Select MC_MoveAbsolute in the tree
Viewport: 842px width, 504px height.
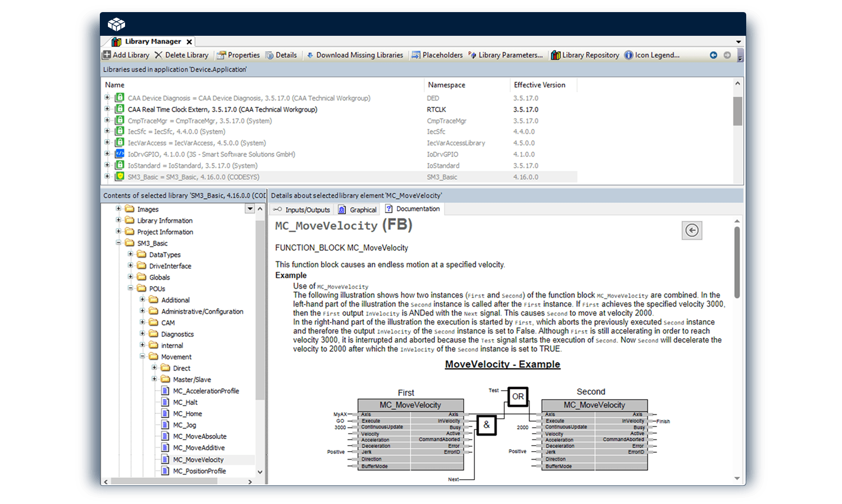click(x=200, y=436)
